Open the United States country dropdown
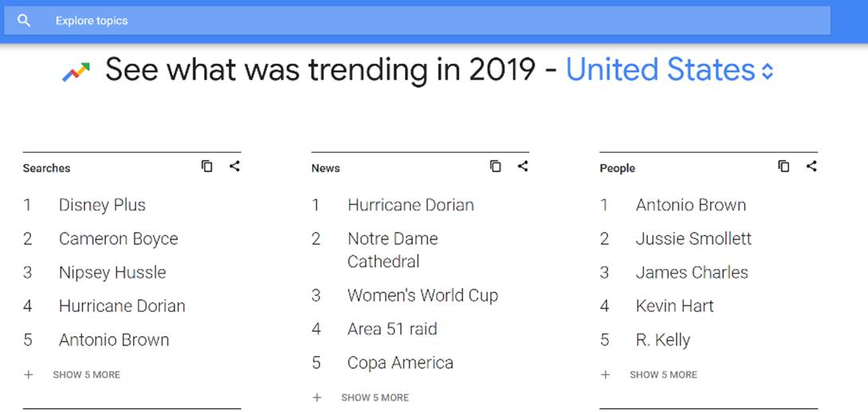 tap(670, 70)
